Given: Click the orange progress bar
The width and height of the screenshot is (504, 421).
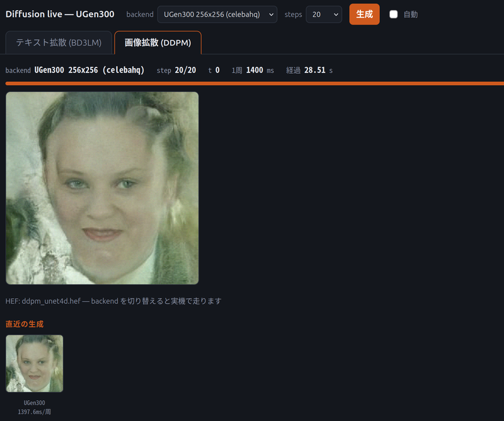Looking at the screenshot, I should pos(255,84).
